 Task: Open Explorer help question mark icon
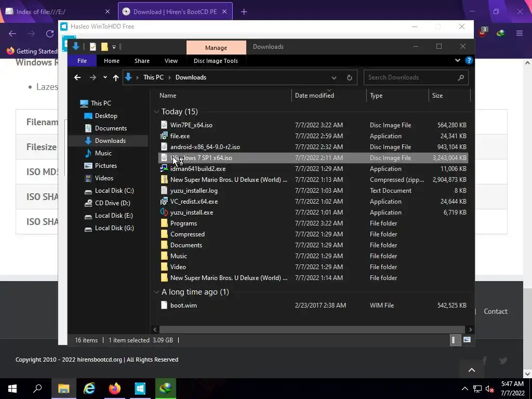tap(469, 60)
